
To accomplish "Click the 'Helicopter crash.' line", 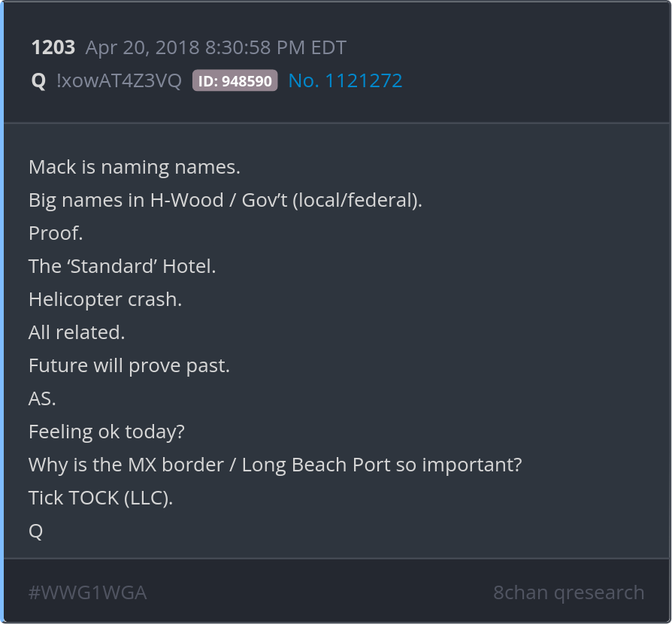I will [105, 299].
